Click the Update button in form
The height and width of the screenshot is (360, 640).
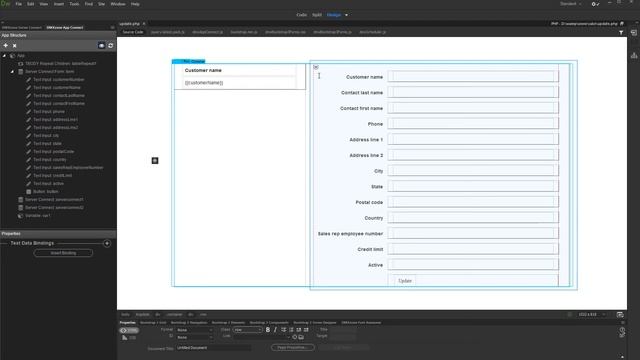tap(405, 281)
